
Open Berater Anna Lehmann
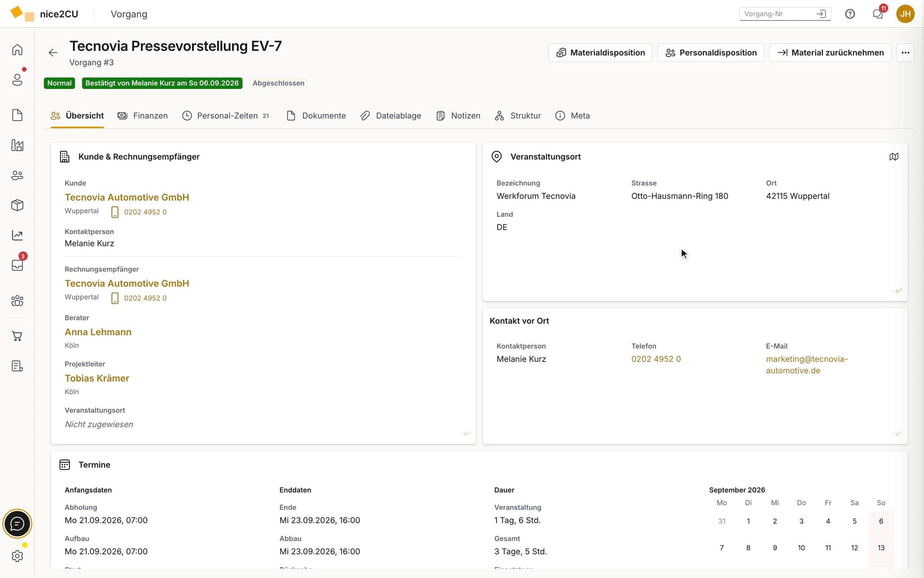[98, 332]
